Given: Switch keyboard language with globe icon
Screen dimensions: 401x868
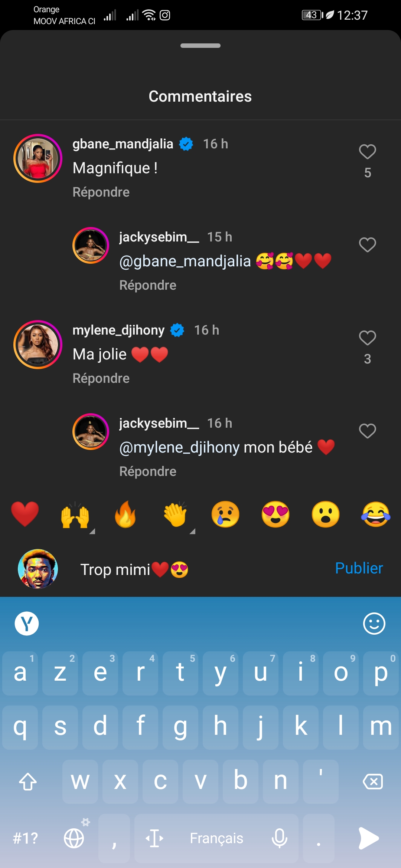Looking at the screenshot, I should 74,838.
